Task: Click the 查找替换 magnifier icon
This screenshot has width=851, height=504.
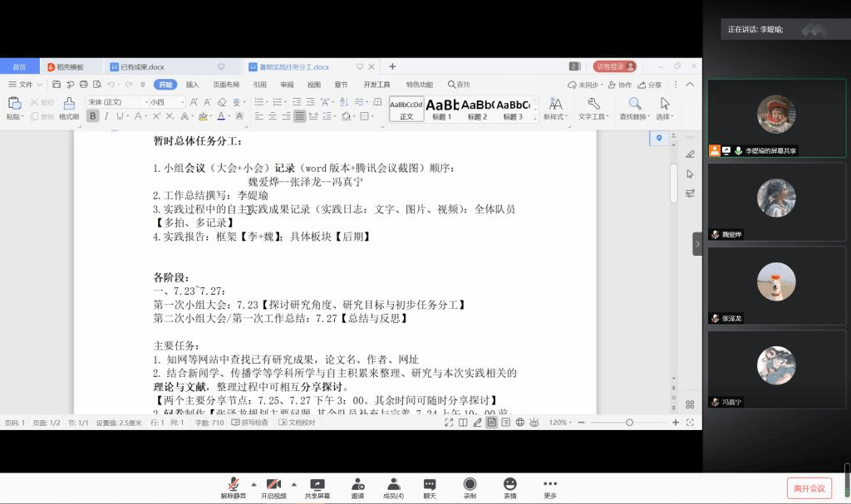Action: tap(634, 104)
